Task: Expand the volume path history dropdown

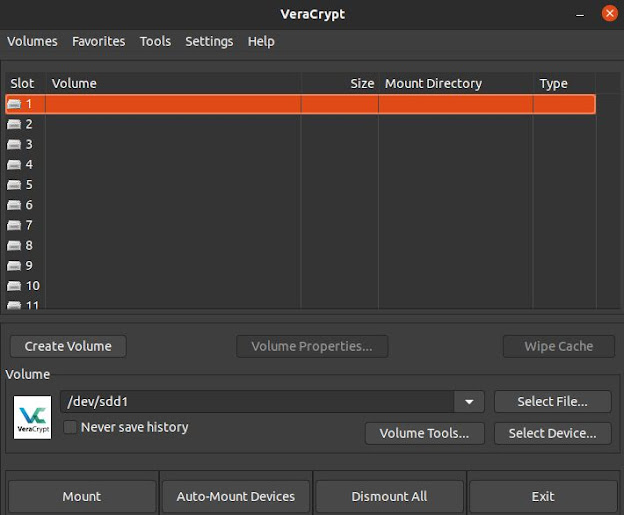Action: click(x=469, y=402)
